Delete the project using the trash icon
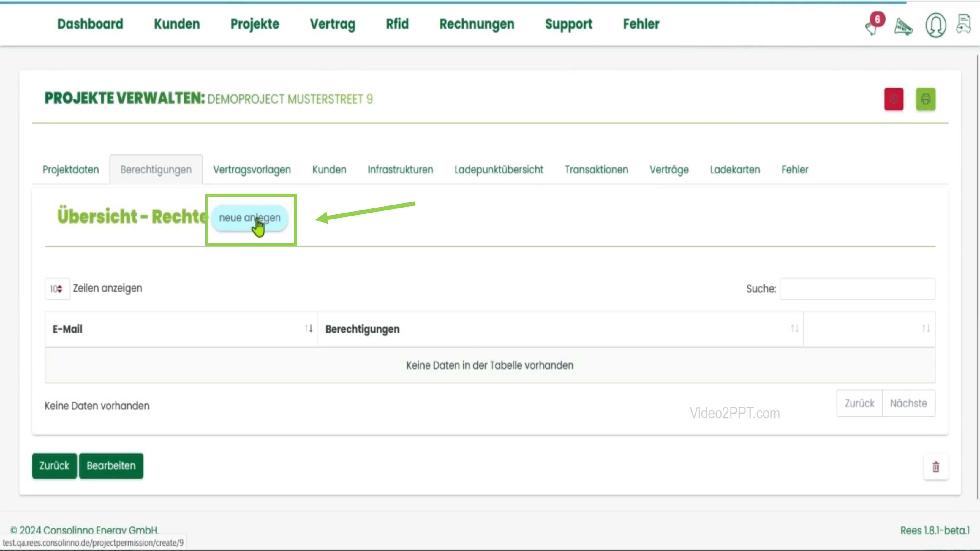This screenshot has height=551, width=980. pyautogui.click(x=936, y=467)
